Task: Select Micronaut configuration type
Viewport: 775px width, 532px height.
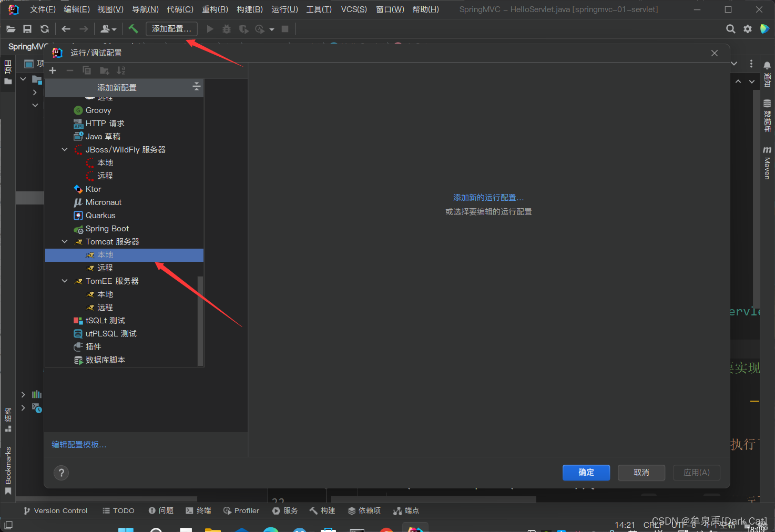Action: coord(124,202)
